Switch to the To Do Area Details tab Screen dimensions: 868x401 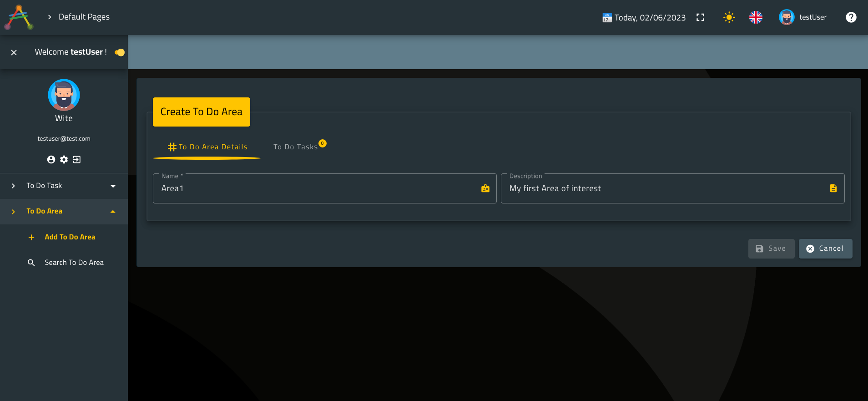(x=207, y=147)
